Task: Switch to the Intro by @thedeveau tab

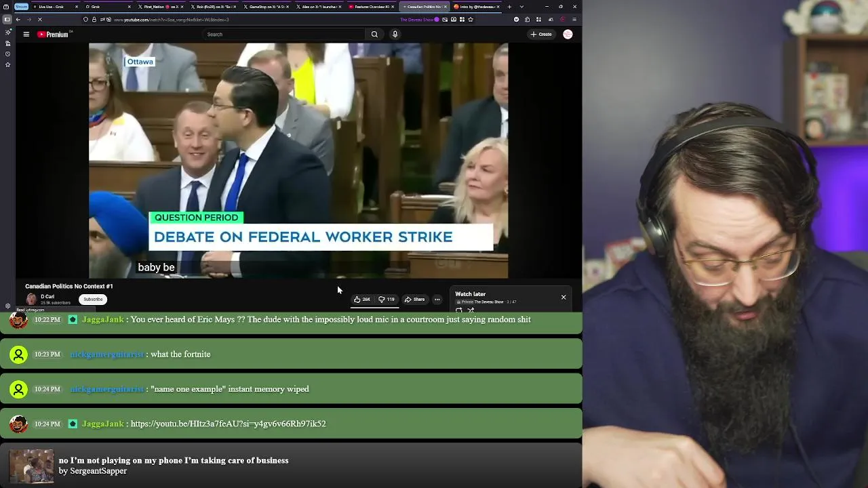Action: (x=477, y=7)
